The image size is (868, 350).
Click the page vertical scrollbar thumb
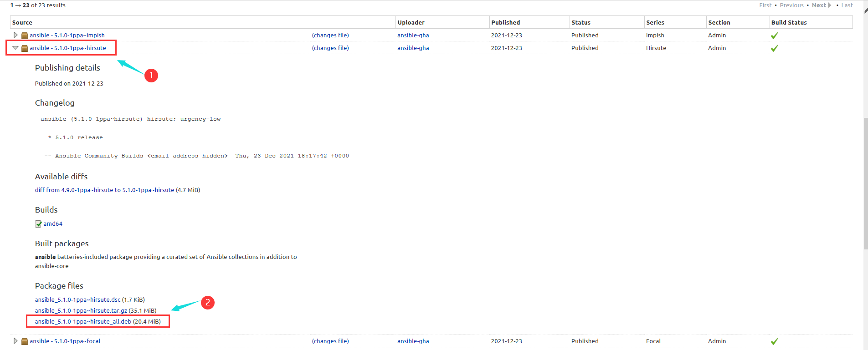(866, 183)
